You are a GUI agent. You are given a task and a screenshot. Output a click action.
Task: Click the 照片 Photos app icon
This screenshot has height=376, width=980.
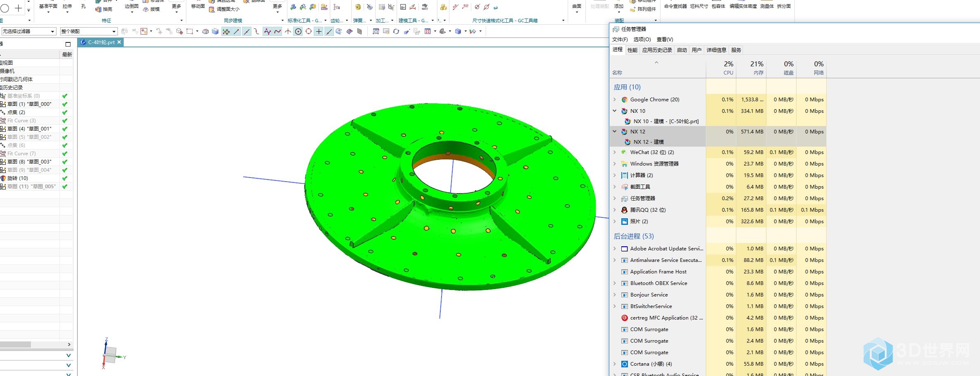tap(624, 222)
